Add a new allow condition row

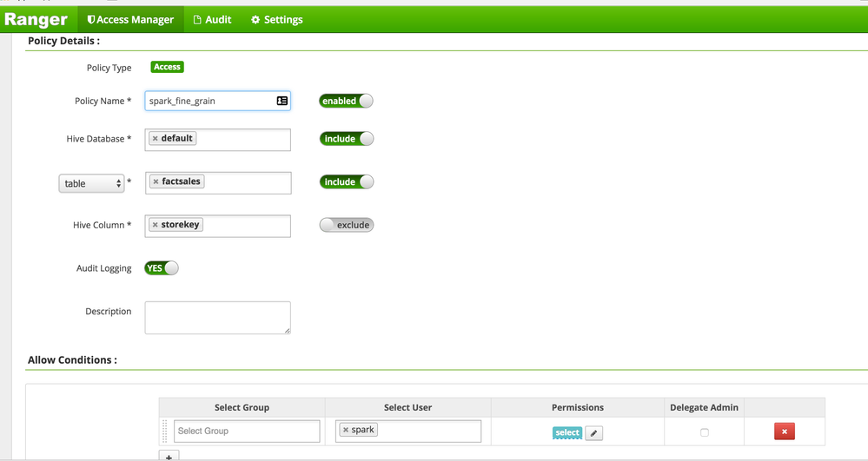coord(169,457)
